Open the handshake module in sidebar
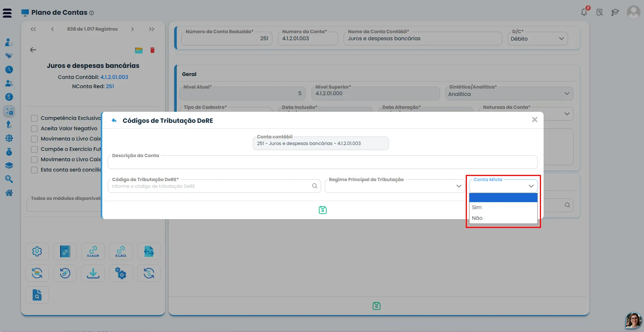Screen dimensions: 644x332 pyautogui.click(x=9, y=56)
